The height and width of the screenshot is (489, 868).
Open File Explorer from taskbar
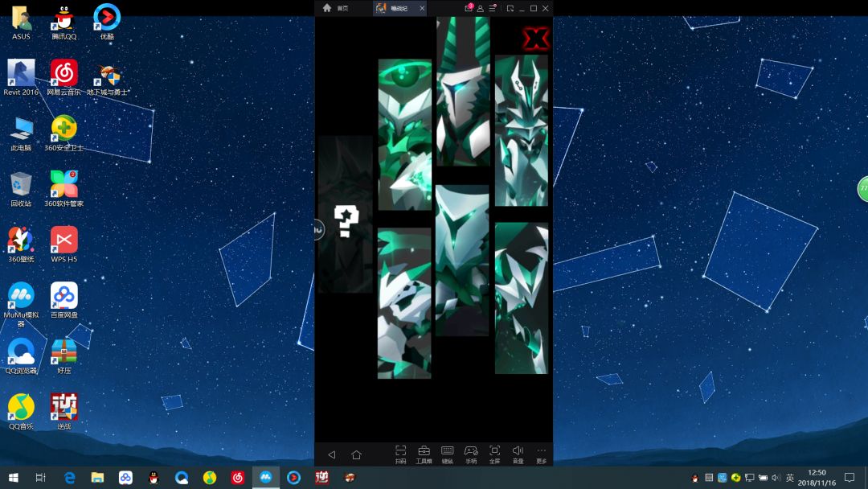tap(97, 478)
